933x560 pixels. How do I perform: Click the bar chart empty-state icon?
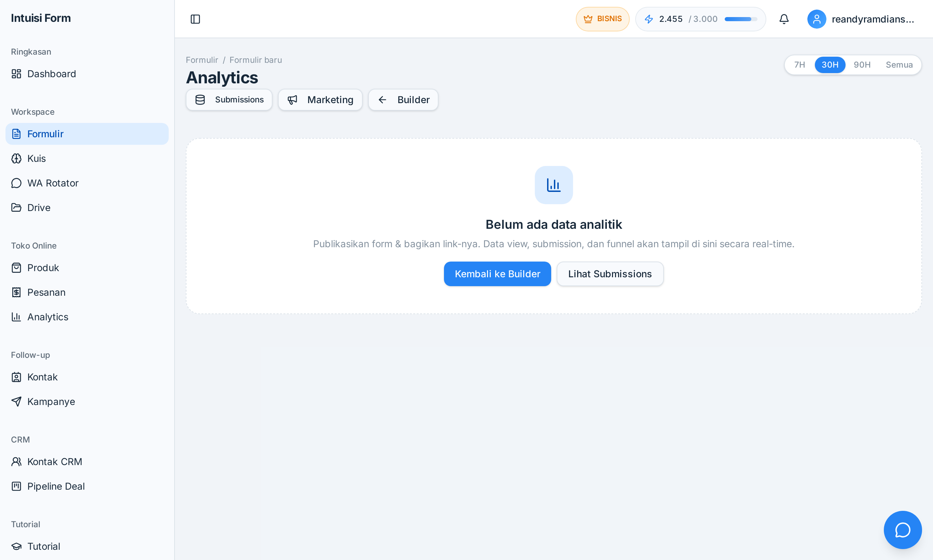tap(554, 185)
